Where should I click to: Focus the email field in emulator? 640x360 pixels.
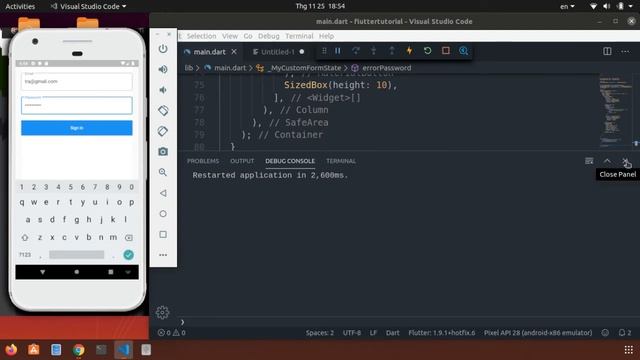77,81
